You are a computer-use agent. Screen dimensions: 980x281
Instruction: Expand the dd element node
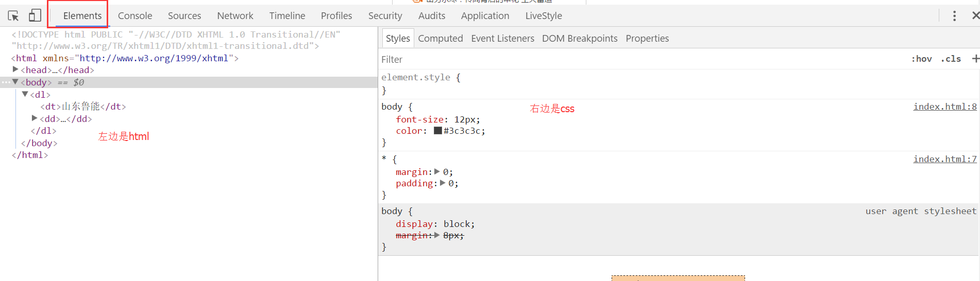(x=35, y=118)
